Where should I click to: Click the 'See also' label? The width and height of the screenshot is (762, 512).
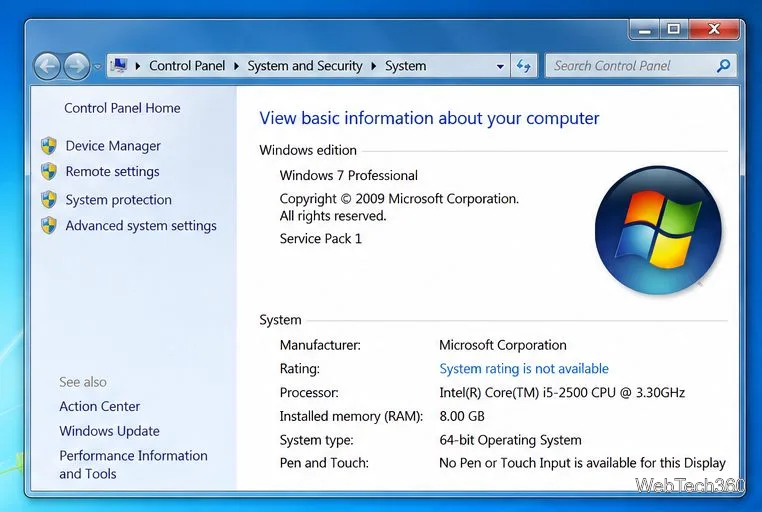(83, 382)
